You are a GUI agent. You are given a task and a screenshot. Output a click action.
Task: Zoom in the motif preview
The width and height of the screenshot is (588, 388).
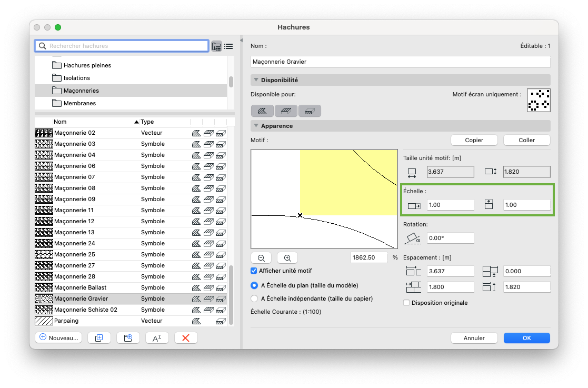pyautogui.click(x=287, y=258)
